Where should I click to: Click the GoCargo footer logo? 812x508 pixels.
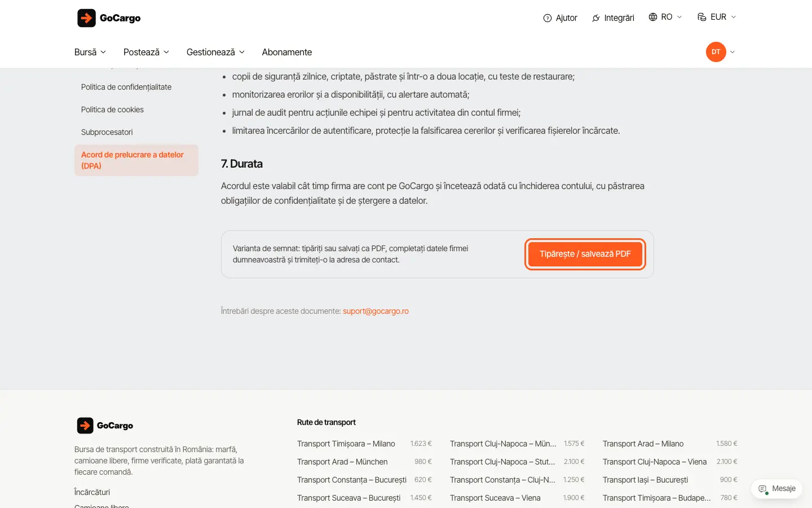105,426
